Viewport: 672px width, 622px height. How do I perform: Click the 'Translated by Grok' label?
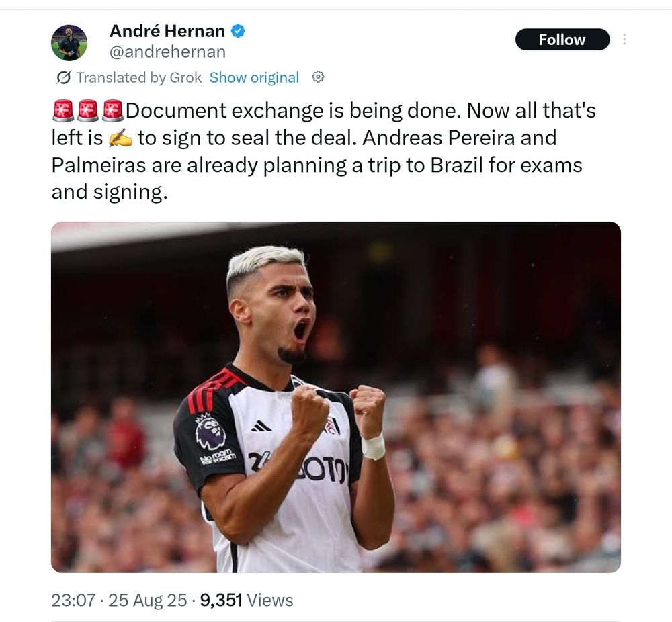click(x=139, y=77)
